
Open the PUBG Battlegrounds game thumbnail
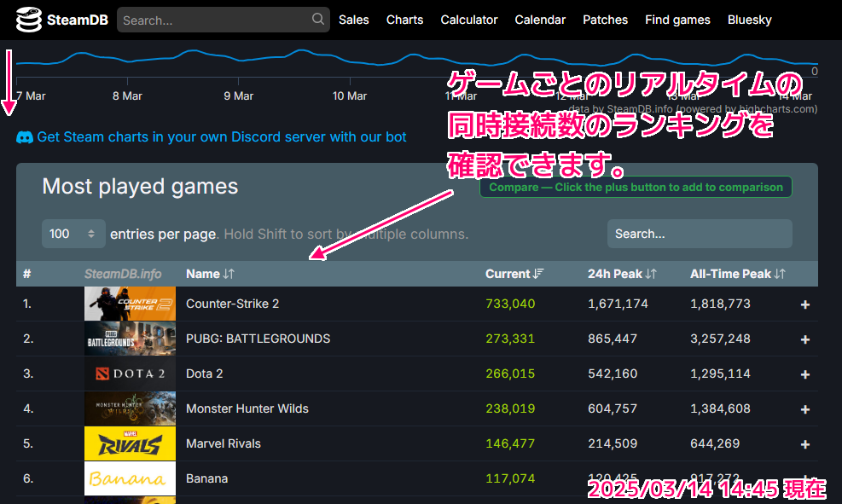pyautogui.click(x=130, y=339)
